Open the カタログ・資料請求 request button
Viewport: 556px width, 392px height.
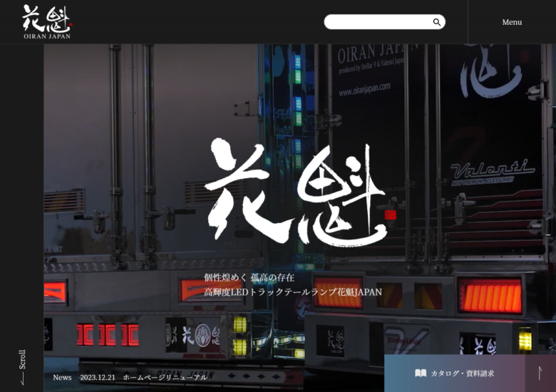pos(462,373)
